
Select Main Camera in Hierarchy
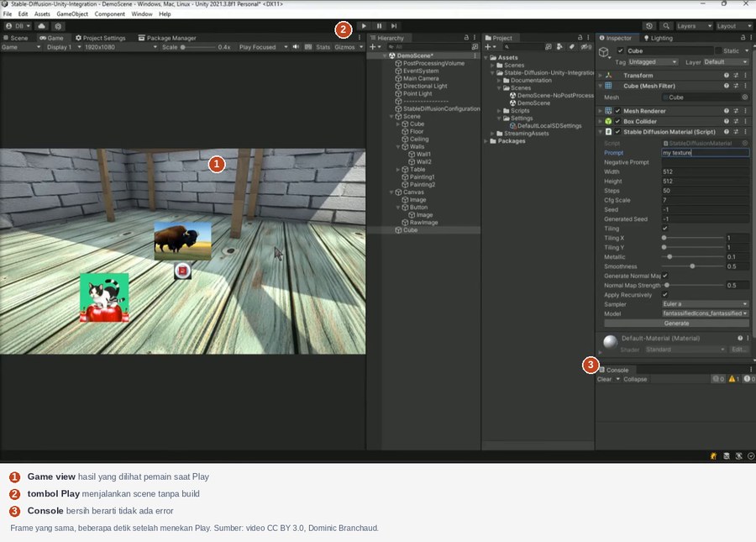[x=417, y=79]
